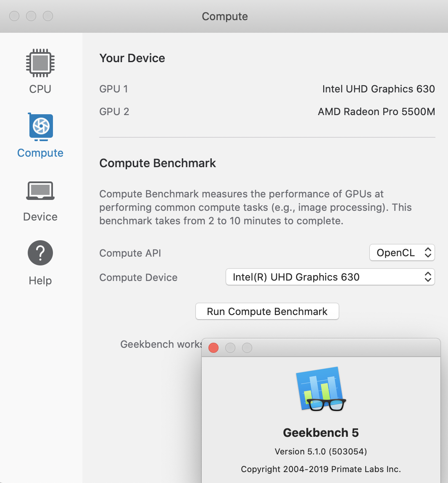Close the Geekbench 5 About window
The height and width of the screenshot is (483, 448).
tap(213, 348)
